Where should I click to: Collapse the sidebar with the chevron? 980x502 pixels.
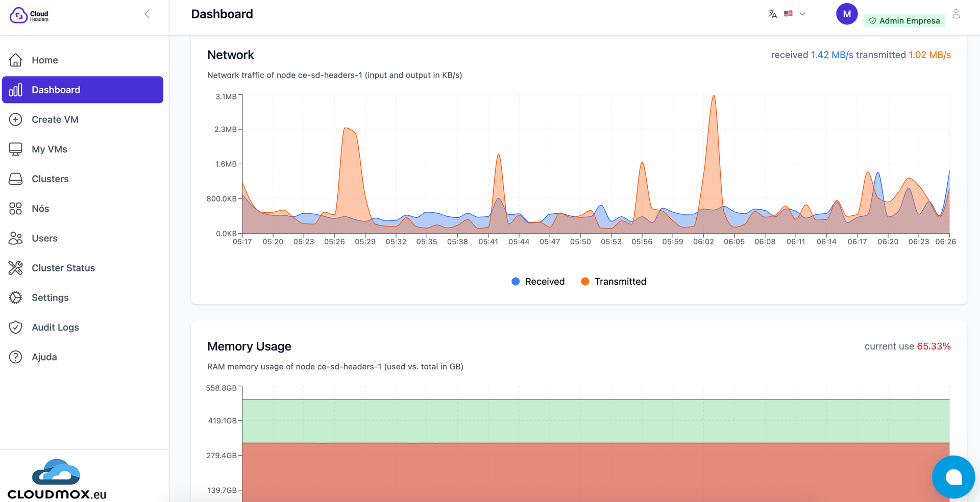[x=147, y=14]
